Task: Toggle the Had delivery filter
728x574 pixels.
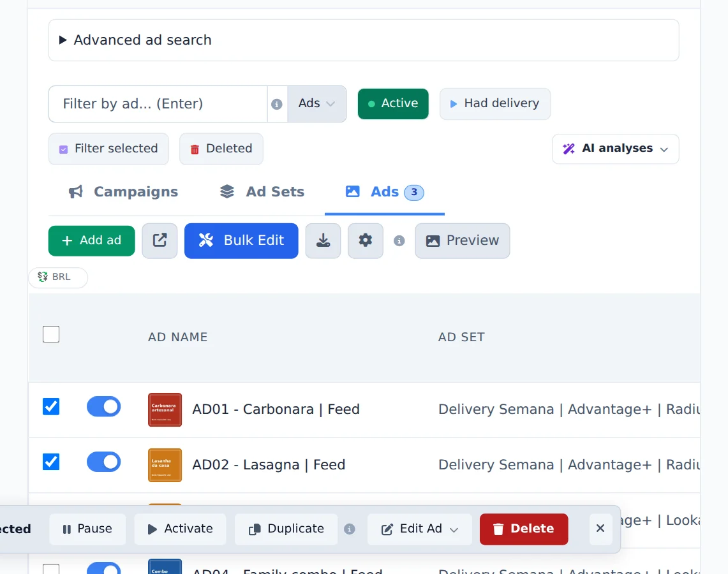Action: (x=495, y=103)
